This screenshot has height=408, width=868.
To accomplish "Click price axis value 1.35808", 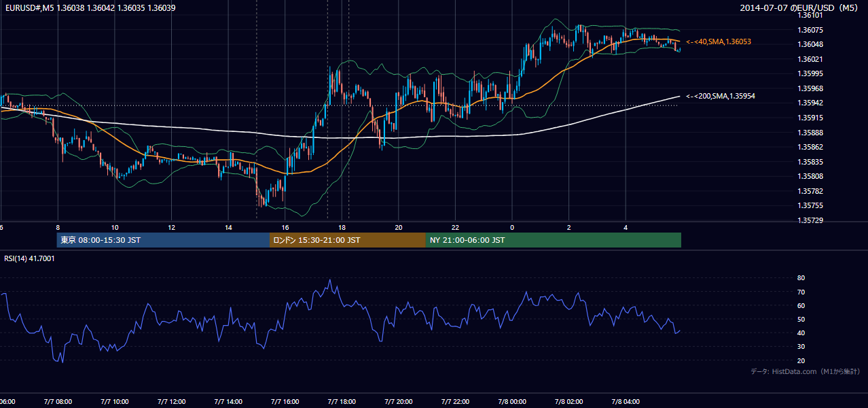I will coord(810,177).
